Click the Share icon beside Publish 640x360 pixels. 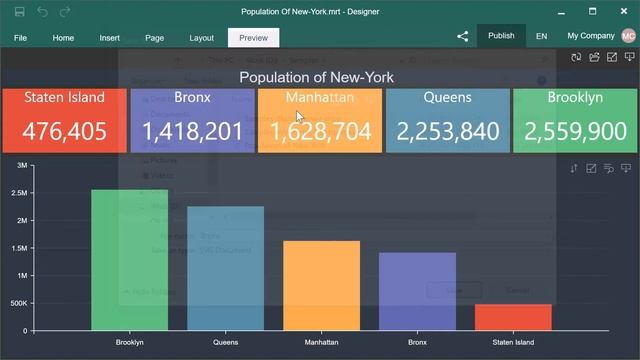pyautogui.click(x=462, y=36)
